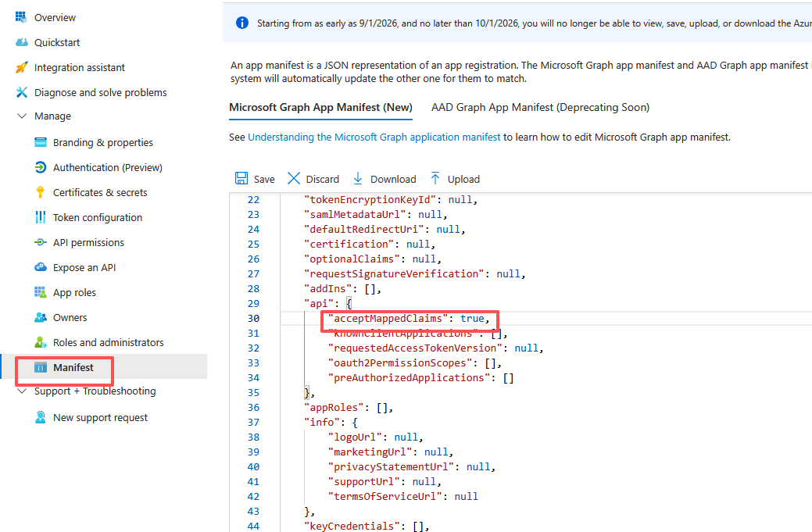Click the Certificates & secrets key icon

41,192
